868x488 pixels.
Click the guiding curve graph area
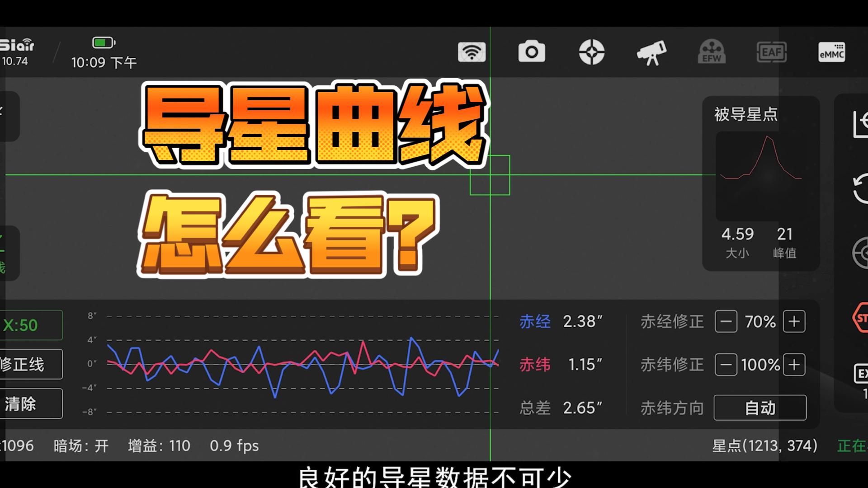click(x=303, y=364)
